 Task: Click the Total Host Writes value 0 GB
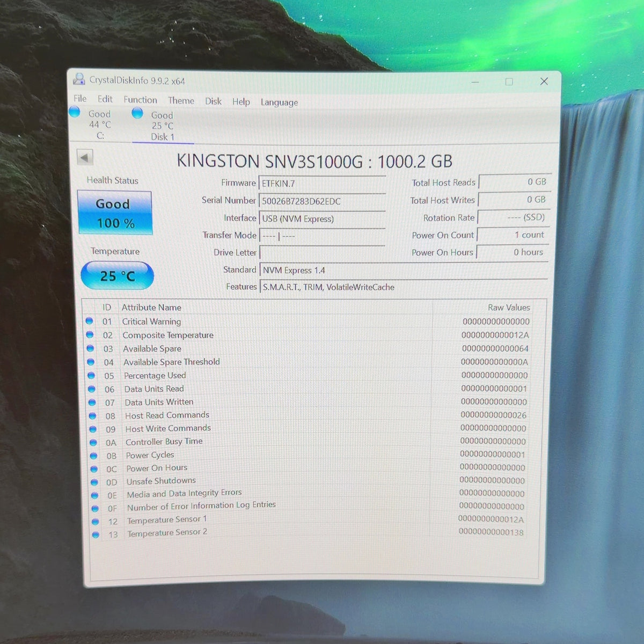coord(513,200)
